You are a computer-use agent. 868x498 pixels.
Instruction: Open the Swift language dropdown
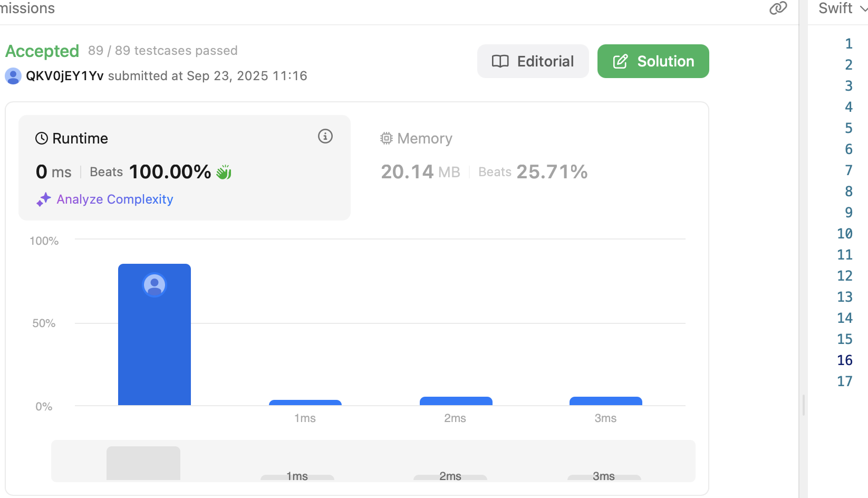(x=842, y=8)
